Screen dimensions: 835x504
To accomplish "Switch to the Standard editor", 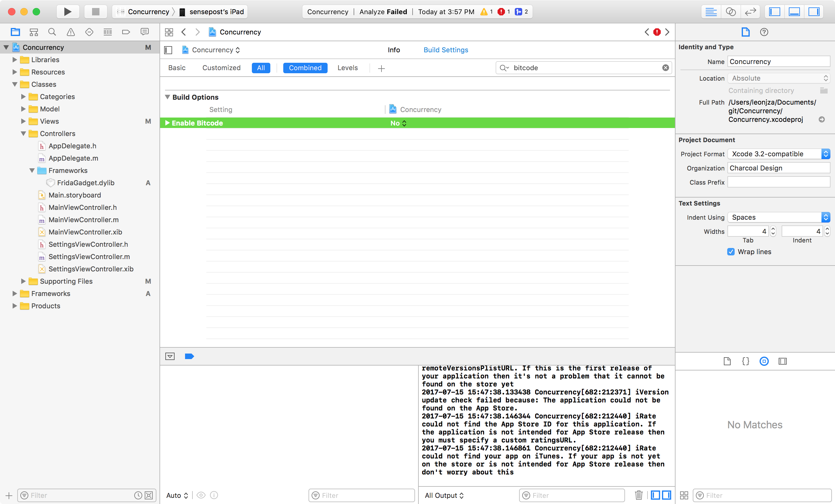I will click(711, 11).
